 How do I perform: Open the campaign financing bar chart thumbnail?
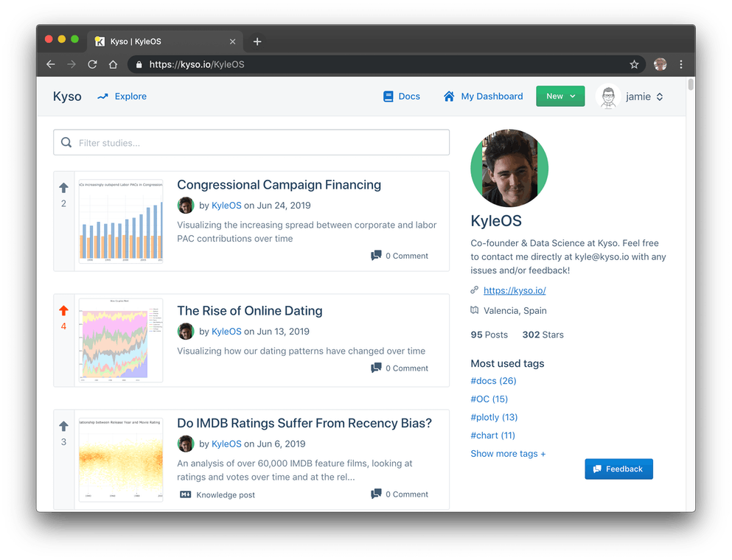coord(121,221)
